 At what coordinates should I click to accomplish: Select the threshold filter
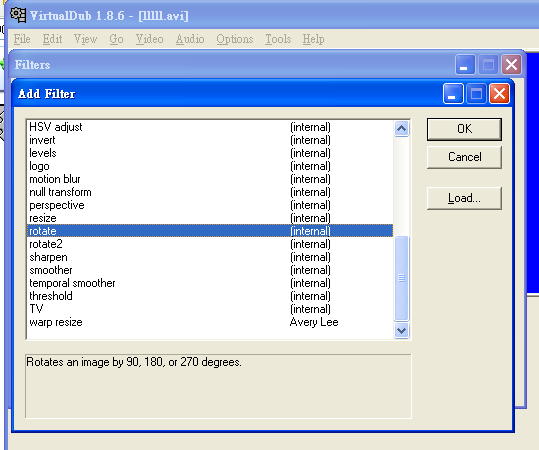(x=210, y=296)
